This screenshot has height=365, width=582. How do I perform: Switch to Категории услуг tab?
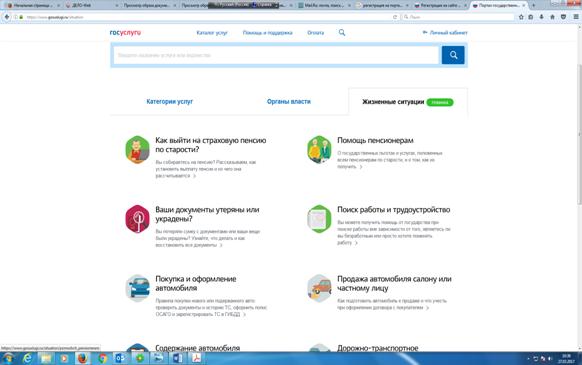[170, 101]
